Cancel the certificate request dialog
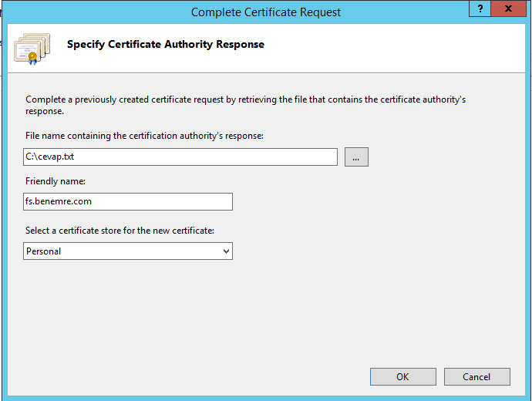The image size is (532, 401). [x=476, y=376]
